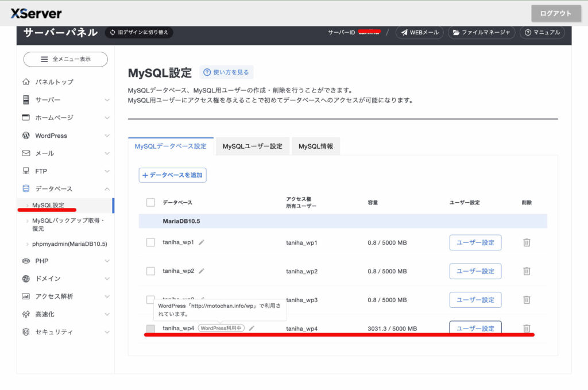Open phpmyadmin(MariaDB10.5) submenu item

click(69, 244)
